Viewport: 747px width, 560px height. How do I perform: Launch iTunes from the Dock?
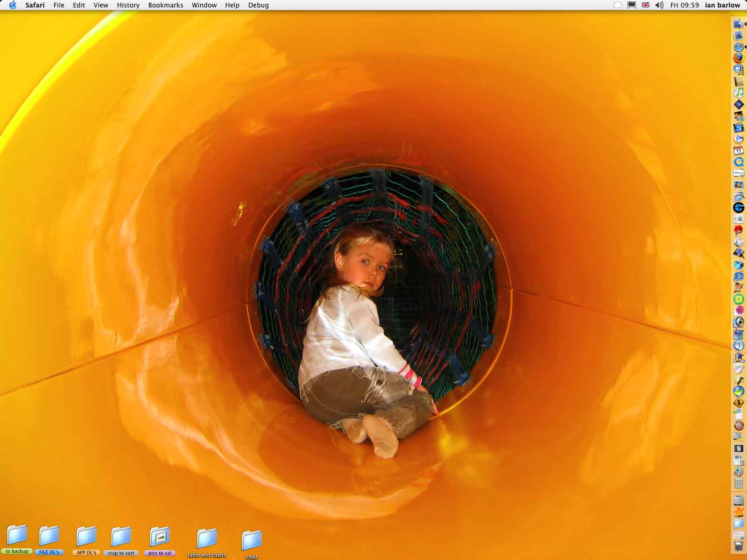pos(739,93)
